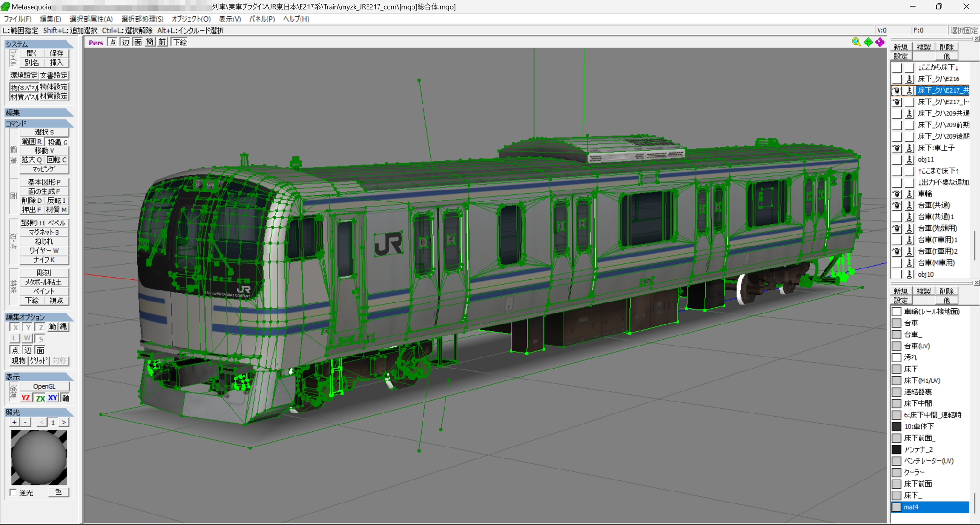
Task: Toggle the 点 vertex display in viewport bar
Action: coord(112,42)
